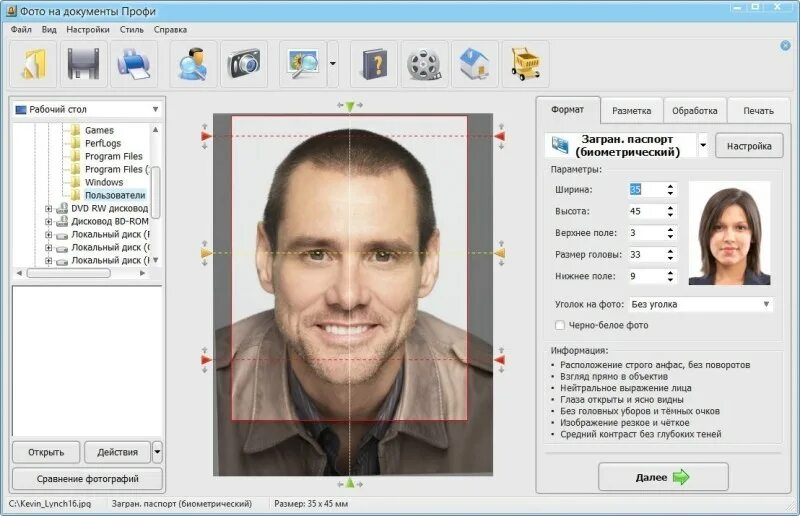Click the Сравнение фотографий button
The width and height of the screenshot is (800, 516).
87,479
